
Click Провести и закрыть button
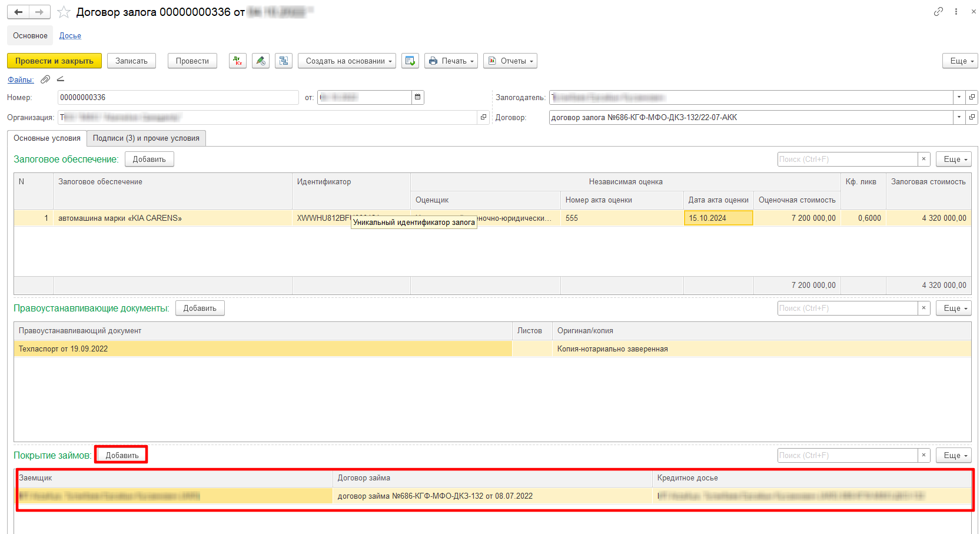54,61
